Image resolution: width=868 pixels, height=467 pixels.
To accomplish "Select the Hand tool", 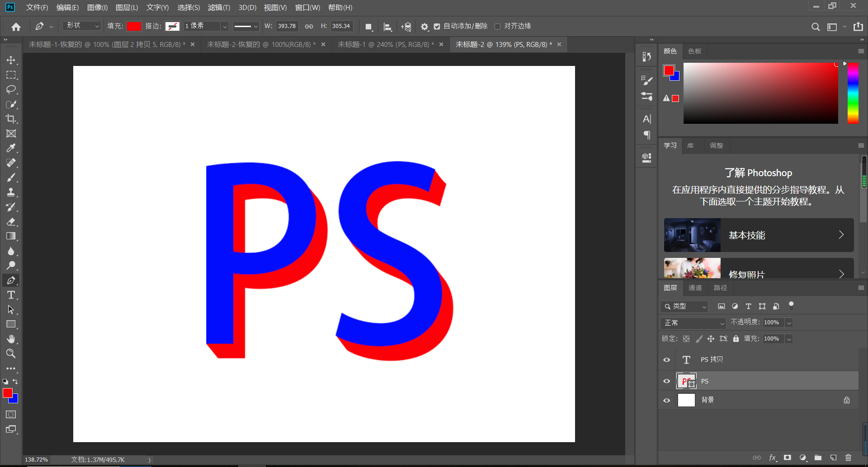I will [11, 339].
